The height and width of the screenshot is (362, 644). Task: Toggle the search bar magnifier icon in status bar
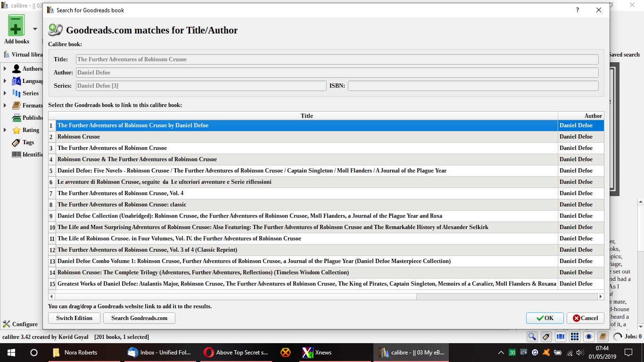coord(532,337)
